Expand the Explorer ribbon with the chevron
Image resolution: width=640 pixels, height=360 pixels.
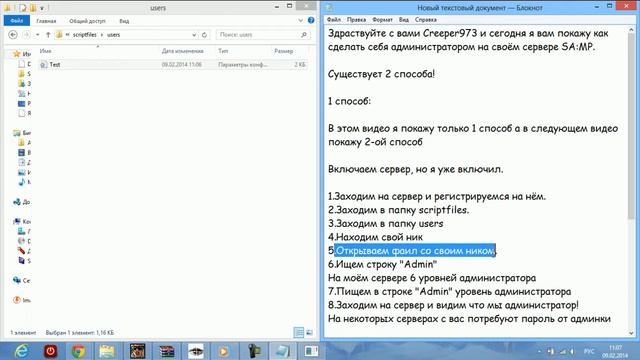[x=300, y=20]
